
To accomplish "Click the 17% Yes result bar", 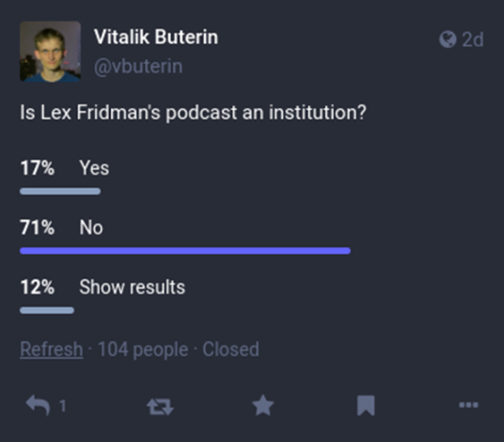I will click(60, 191).
